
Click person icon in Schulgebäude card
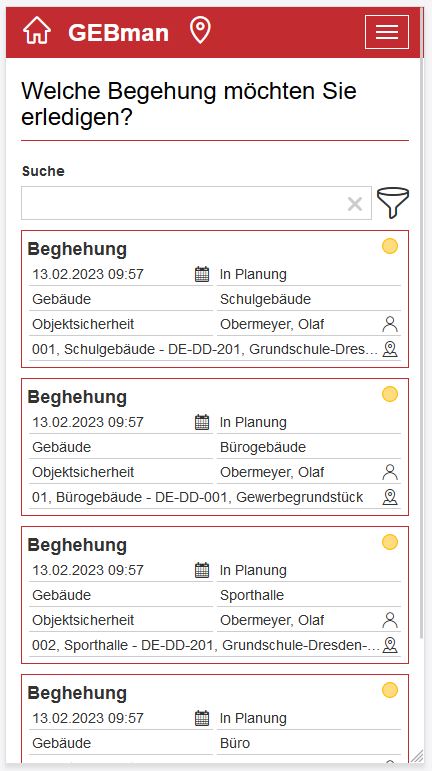(x=390, y=325)
